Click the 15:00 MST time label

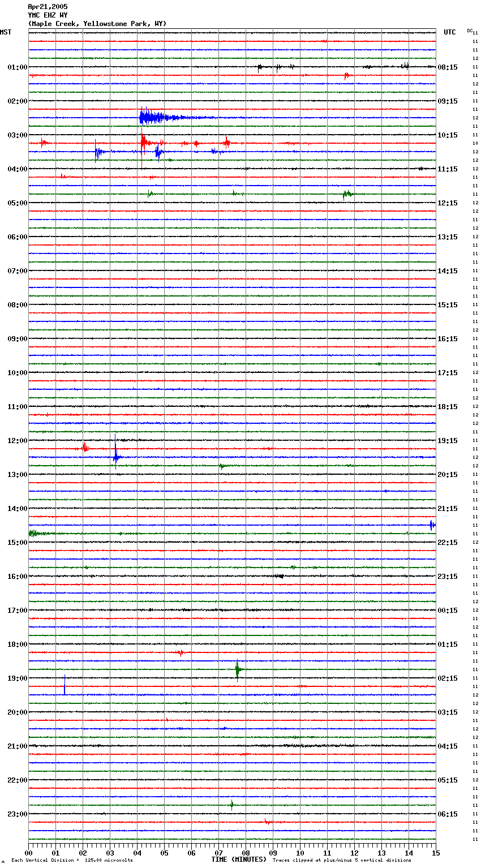click(17, 543)
